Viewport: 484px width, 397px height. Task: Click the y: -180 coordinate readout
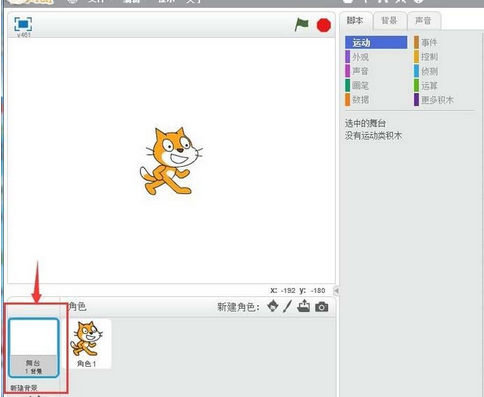[x=312, y=290]
